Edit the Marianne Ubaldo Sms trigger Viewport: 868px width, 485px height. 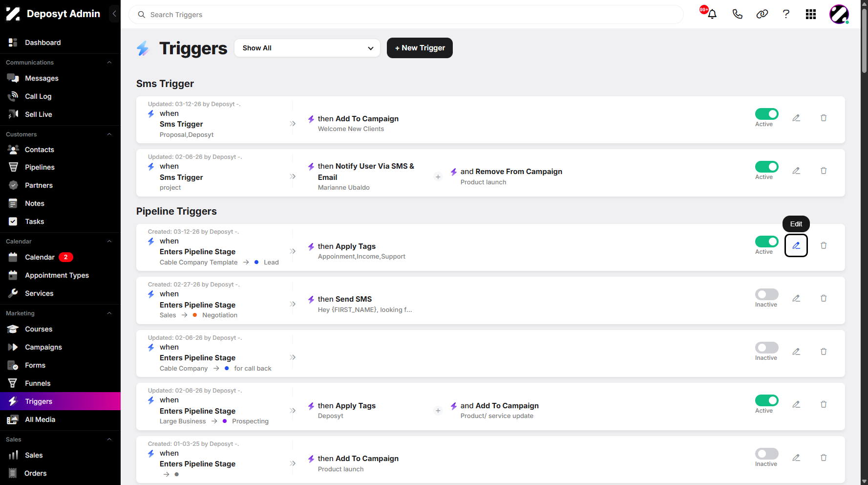pyautogui.click(x=796, y=171)
